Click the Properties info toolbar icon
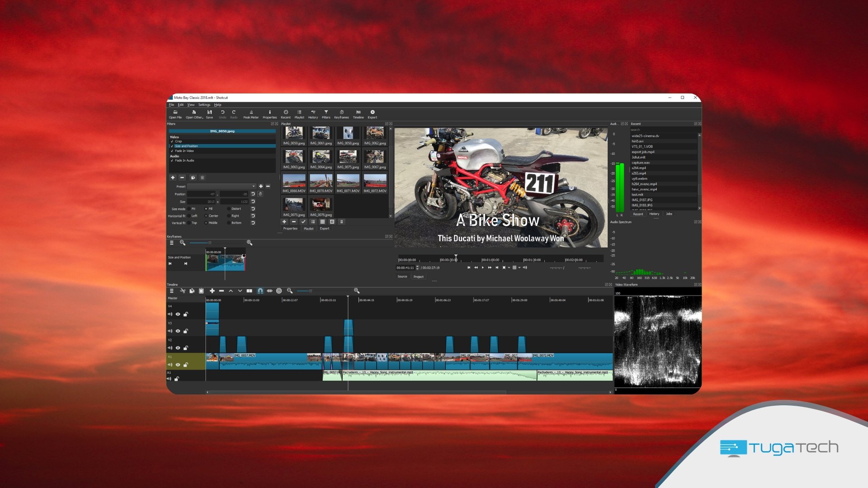Viewport: 868px width, 488px height. (270, 114)
